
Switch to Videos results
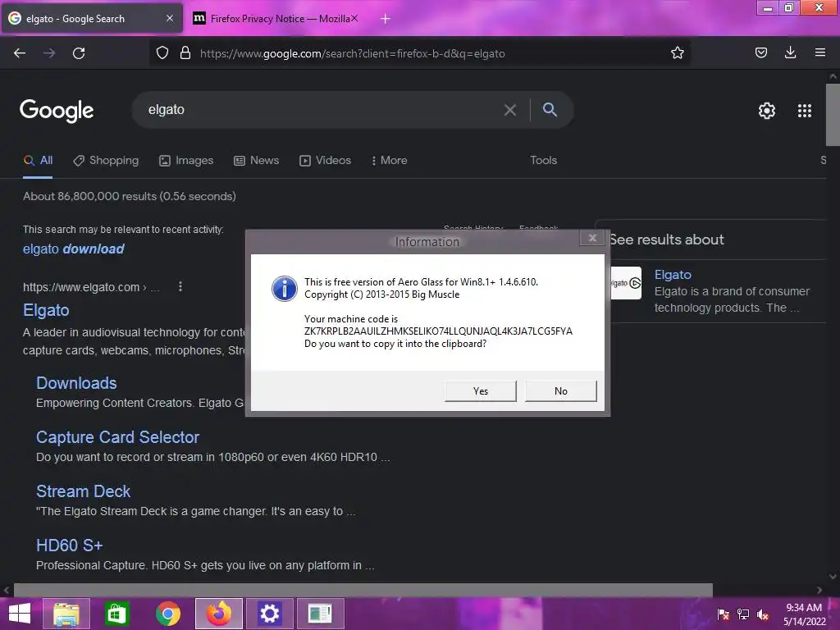click(325, 160)
